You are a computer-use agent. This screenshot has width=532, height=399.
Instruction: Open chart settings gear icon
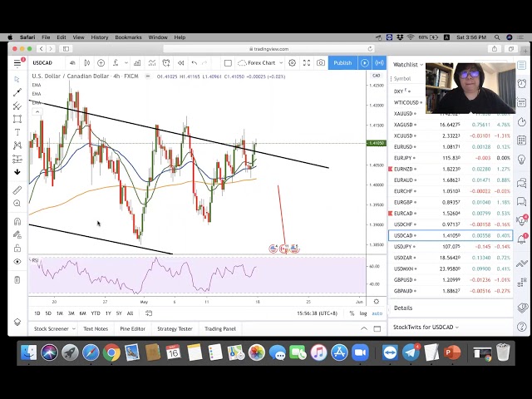(291, 63)
